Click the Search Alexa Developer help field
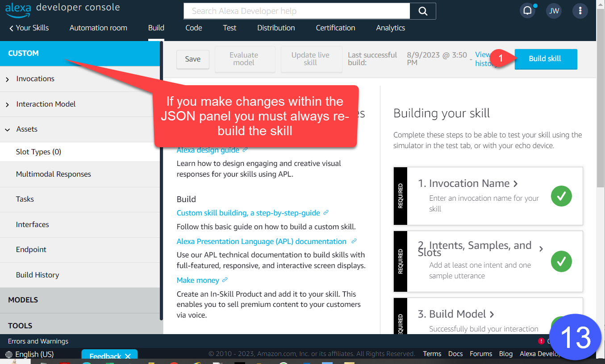The image size is (605, 364). click(296, 11)
